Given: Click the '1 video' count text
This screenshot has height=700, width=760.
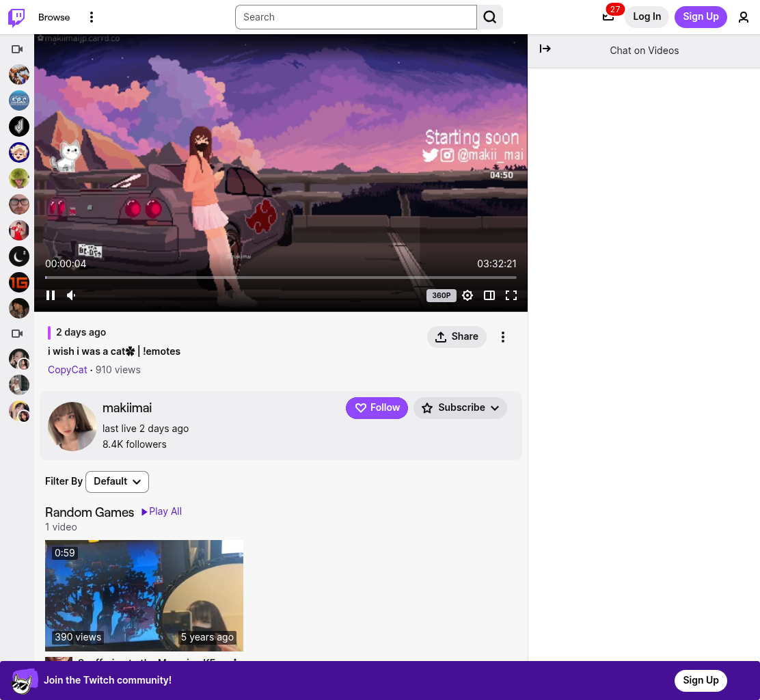Looking at the screenshot, I should (61, 527).
